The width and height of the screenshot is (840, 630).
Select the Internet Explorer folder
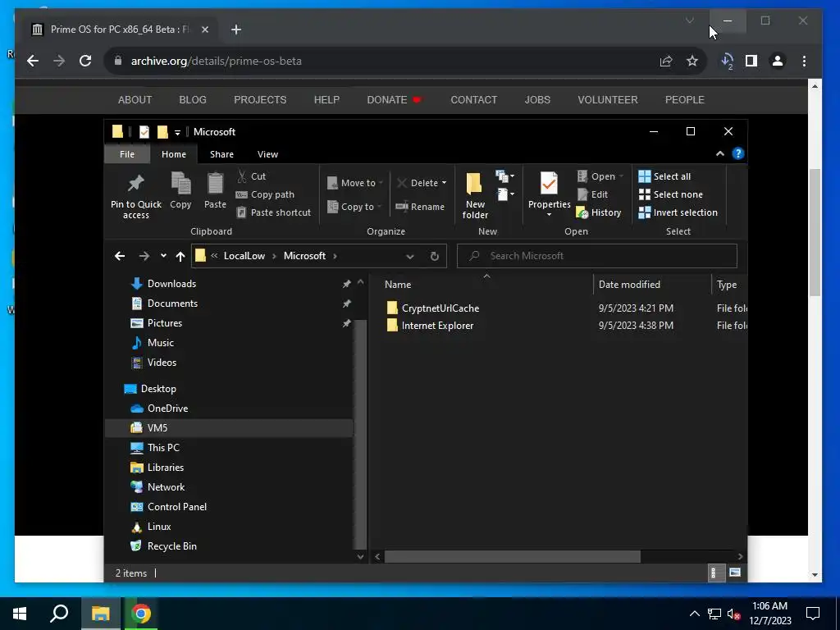tap(437, 326)
